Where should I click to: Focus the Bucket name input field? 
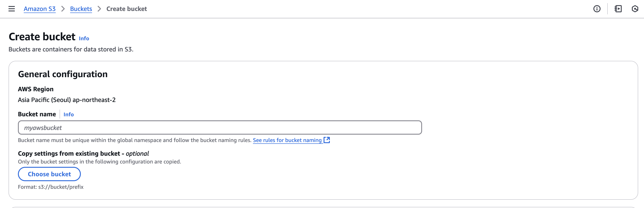pyautogui.click(x=220, y=128)
